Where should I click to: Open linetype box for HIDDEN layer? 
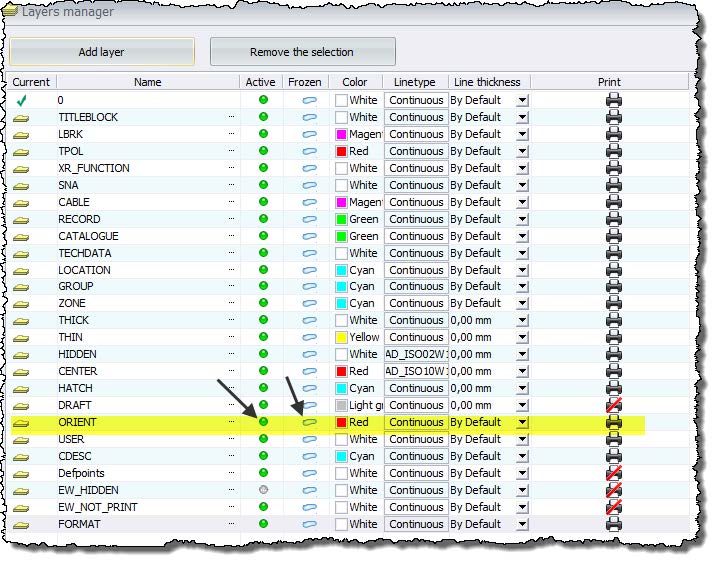click(x=416, y=354)
